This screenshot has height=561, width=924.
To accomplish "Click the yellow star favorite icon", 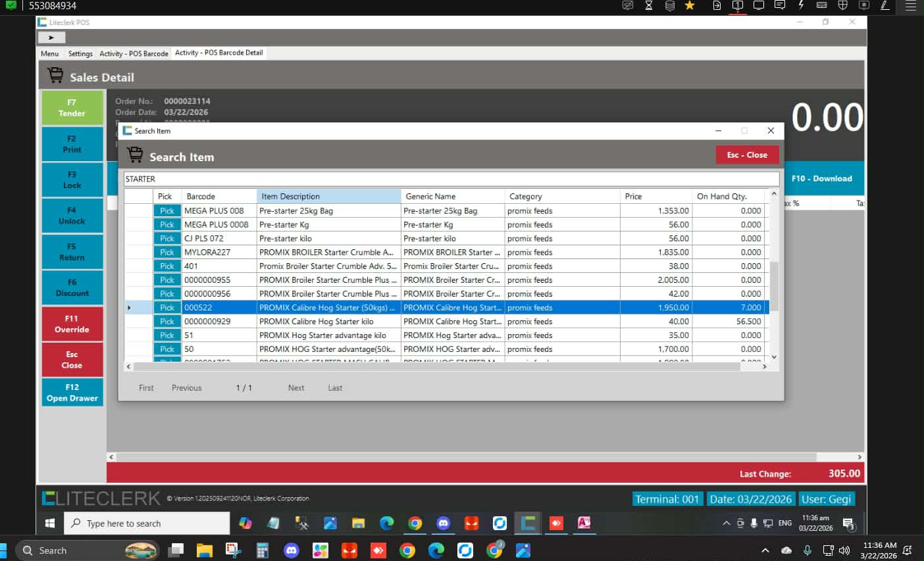I will [690, 6].
